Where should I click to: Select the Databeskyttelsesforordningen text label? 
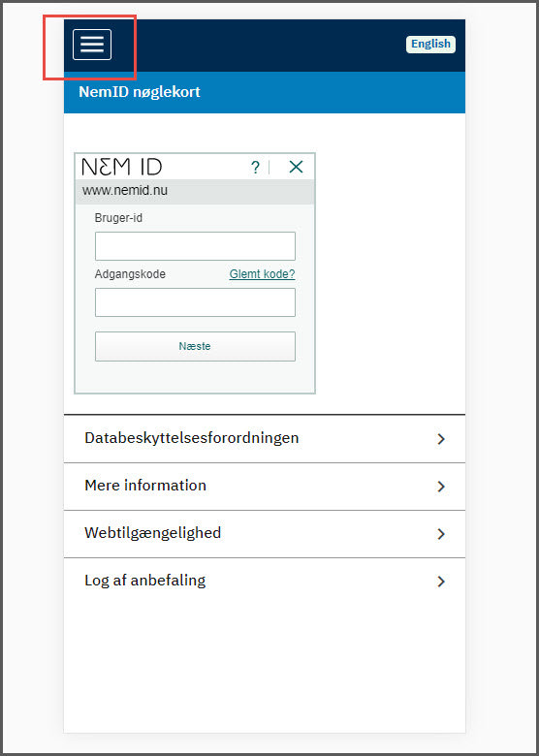[x=191, y=438]
